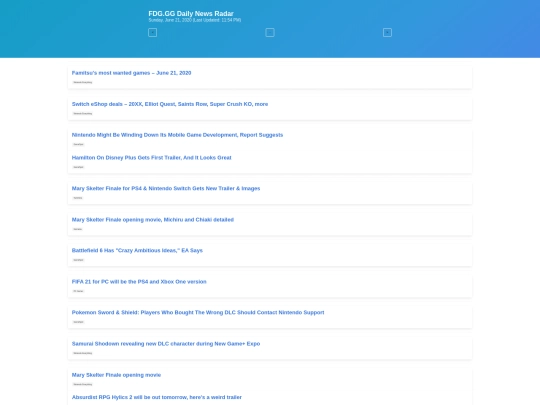This screenshot has height=405, width=540.
Task: Click the source tag under FIFA 21 for PC
Action: click(79, 291)
